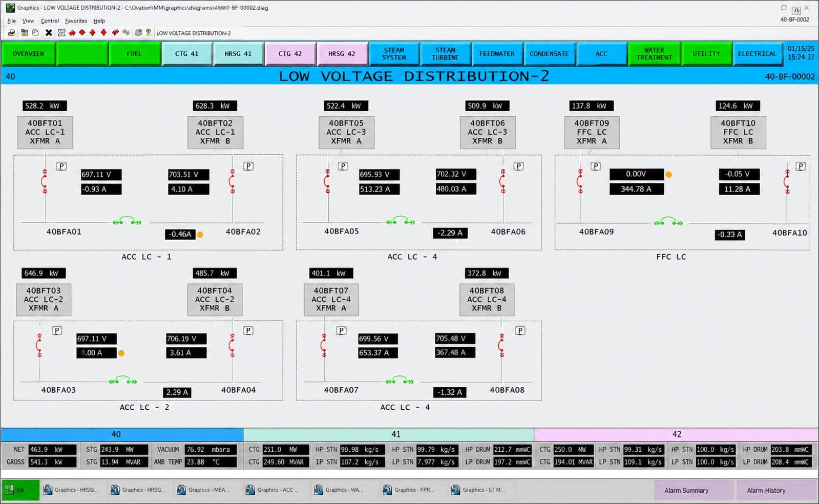Select the red breaker under 40BFT09 transformer
The height and width of the screenshot is (504, 819).
tap(580, 181)
